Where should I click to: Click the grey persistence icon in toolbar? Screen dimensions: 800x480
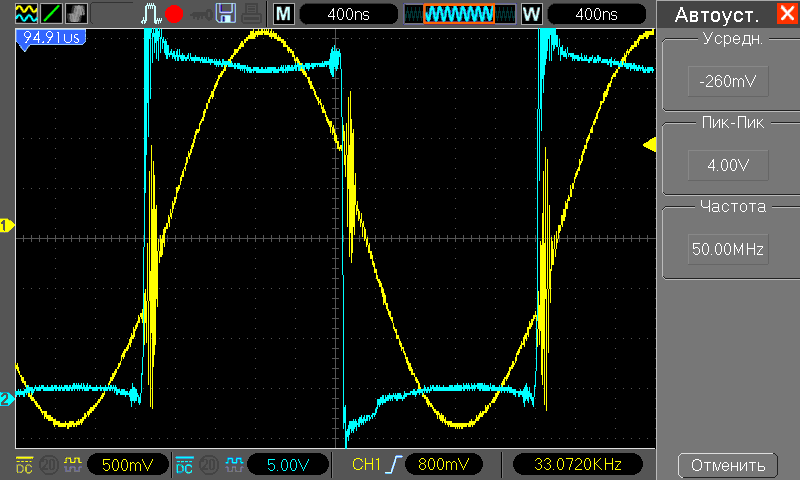point(75,14)
